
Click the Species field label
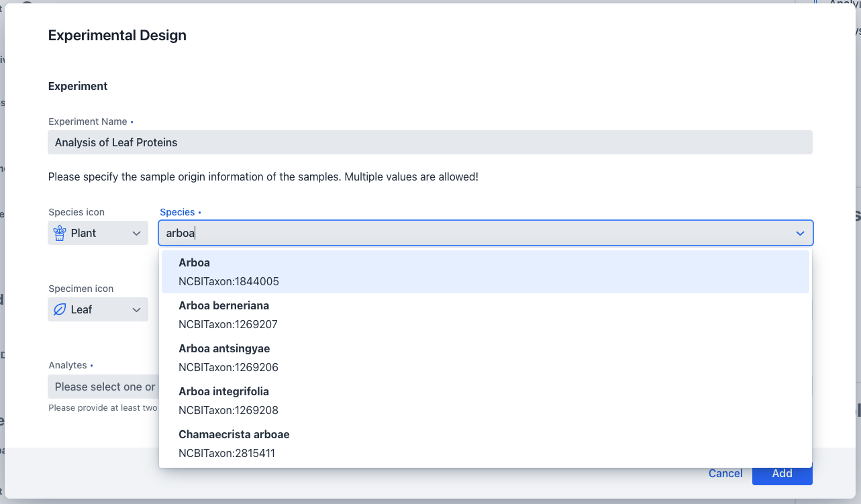tap(177, 212)
